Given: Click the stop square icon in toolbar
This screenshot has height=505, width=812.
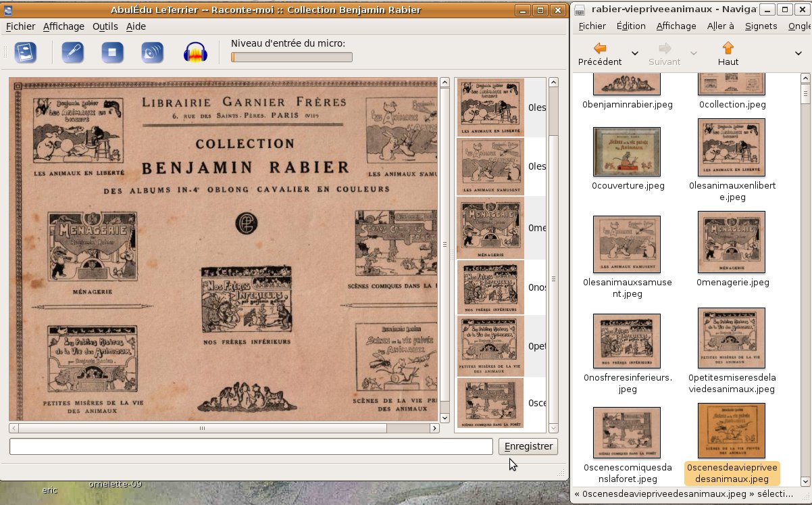Looking at the screenshot, I should [112, 53].
